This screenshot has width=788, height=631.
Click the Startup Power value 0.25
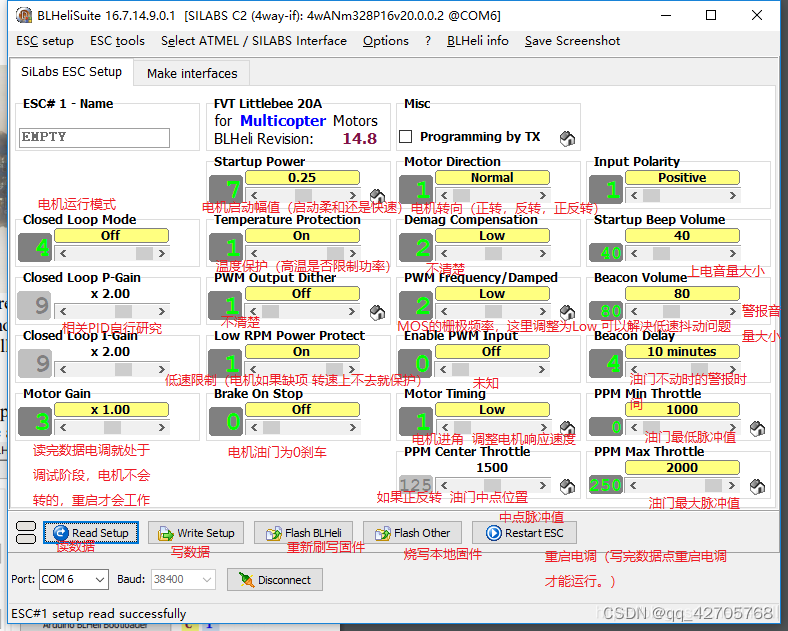[302, 177]
